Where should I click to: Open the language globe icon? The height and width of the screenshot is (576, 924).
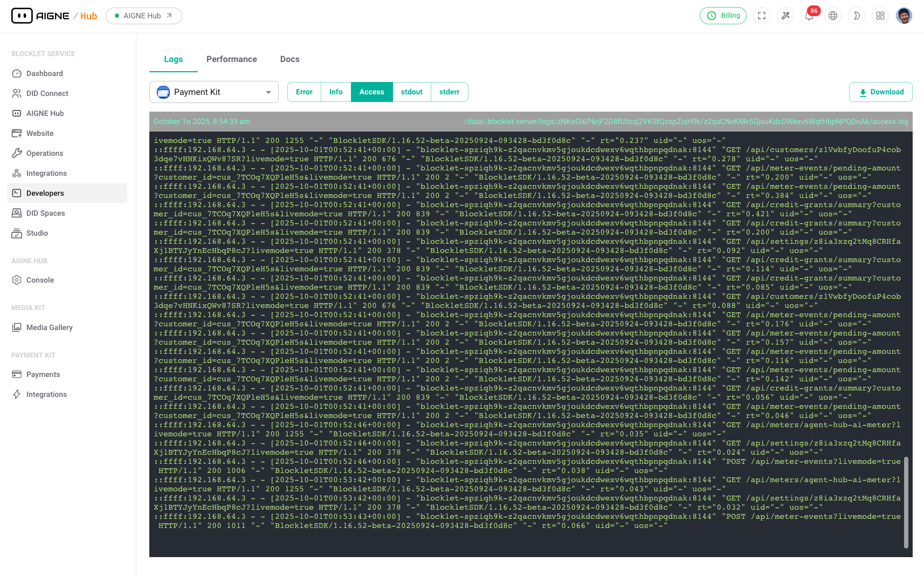[833, 16]
